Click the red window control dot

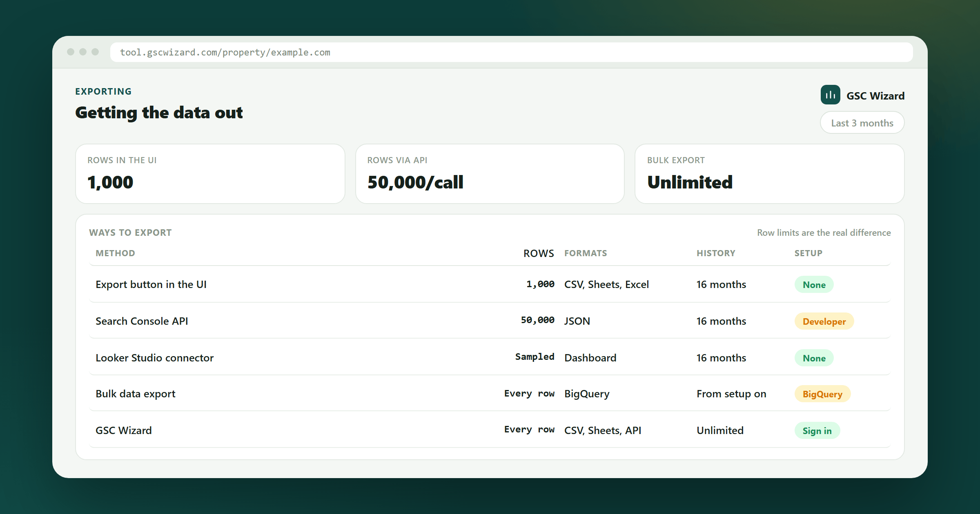point(71,52)
